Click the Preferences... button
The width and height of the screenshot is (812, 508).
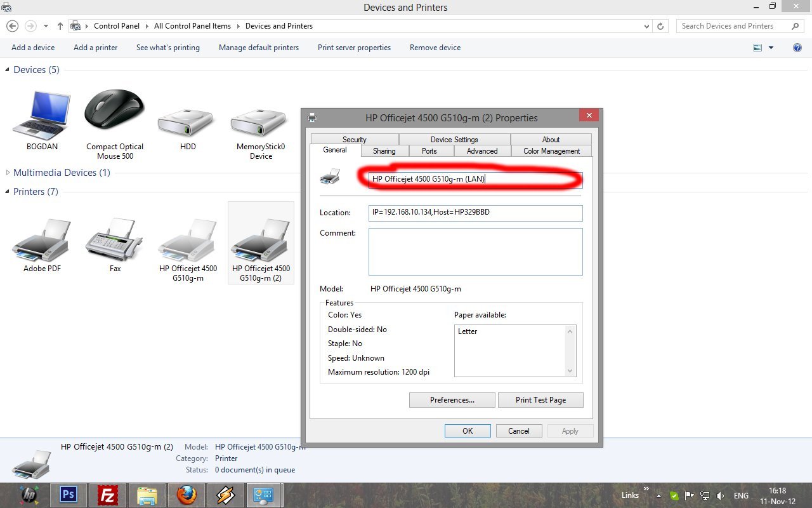pyautogui.click(x=452, y=400)
